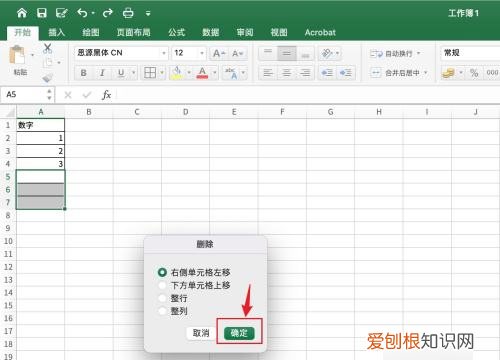This screenshot has width=500, height=360.
Task: Toggle Underline formatting
Action: click(x=121, y=73)
